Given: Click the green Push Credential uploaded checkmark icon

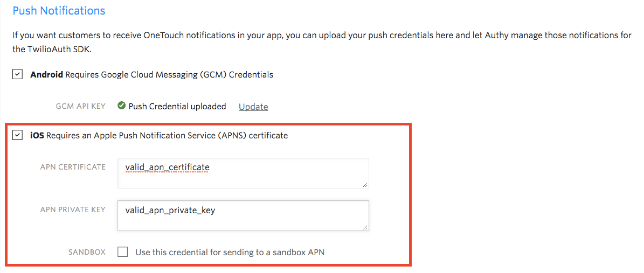Looking at the screenshot, I should pos(122,106).
